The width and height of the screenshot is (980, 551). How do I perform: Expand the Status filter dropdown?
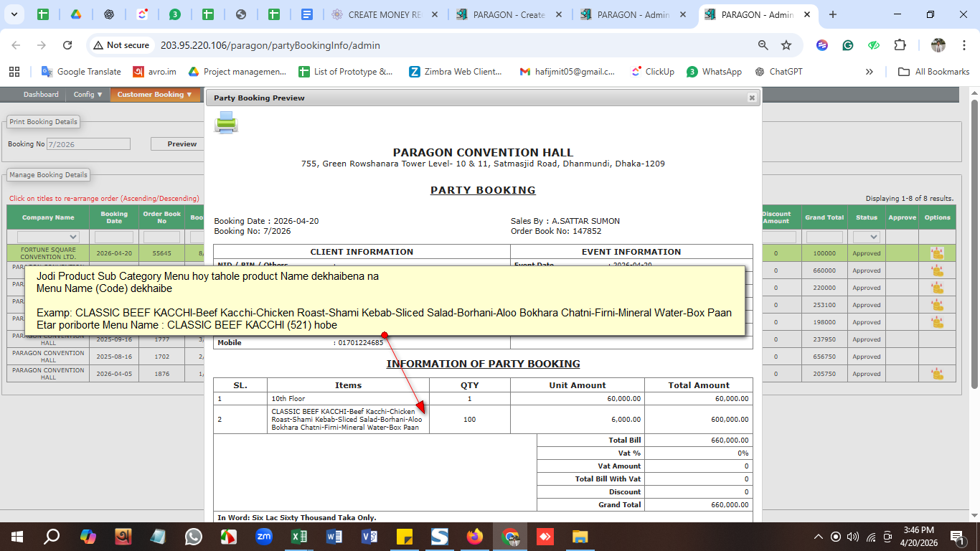[866, 237]
